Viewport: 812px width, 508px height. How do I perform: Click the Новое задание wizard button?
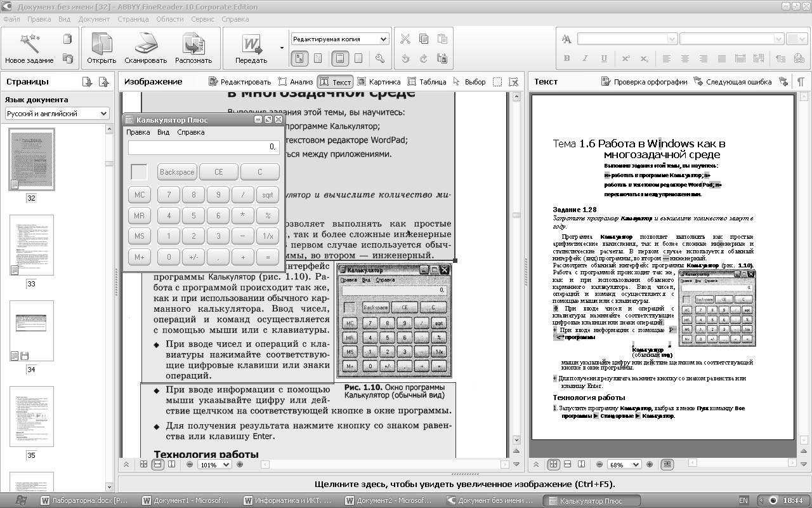29,48
